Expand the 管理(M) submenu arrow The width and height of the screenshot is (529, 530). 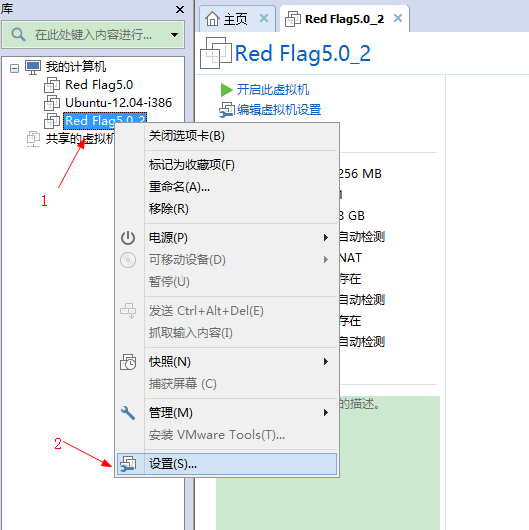(326, 412)
